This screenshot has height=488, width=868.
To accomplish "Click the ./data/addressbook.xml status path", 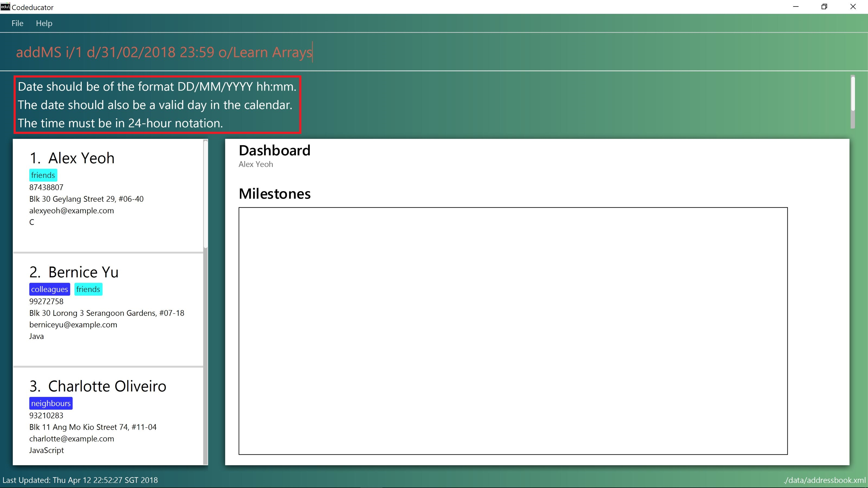I will click(x=824, y=480).
